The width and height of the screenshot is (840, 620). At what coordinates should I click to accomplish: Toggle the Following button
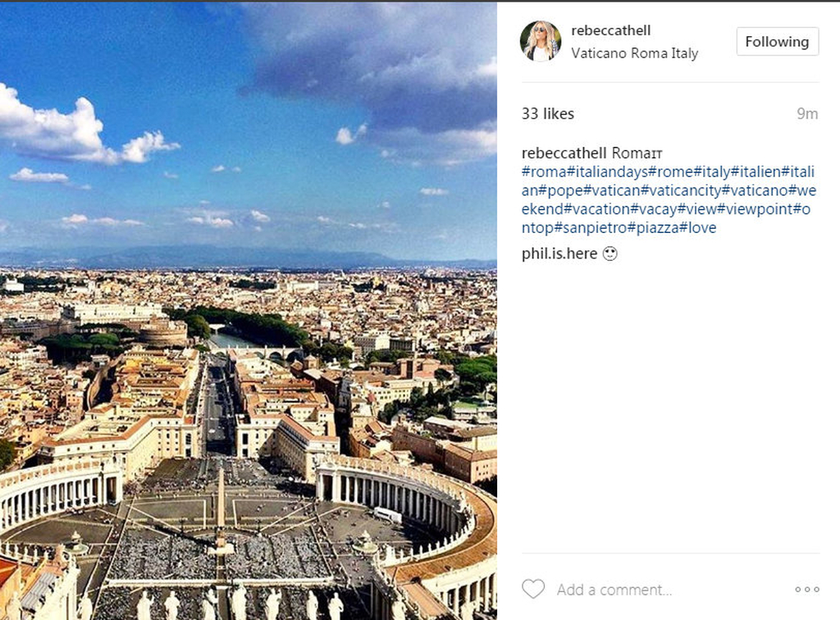[x=778, y=42]
